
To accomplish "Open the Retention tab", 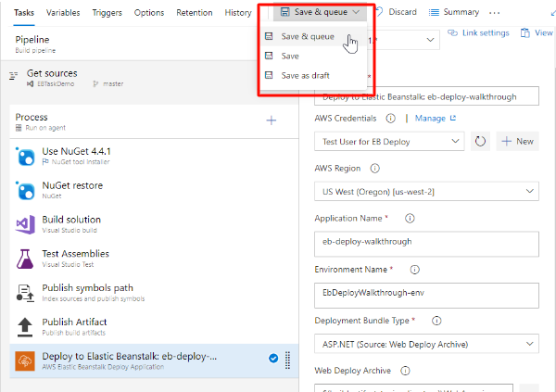I will [x=195, y=13].
